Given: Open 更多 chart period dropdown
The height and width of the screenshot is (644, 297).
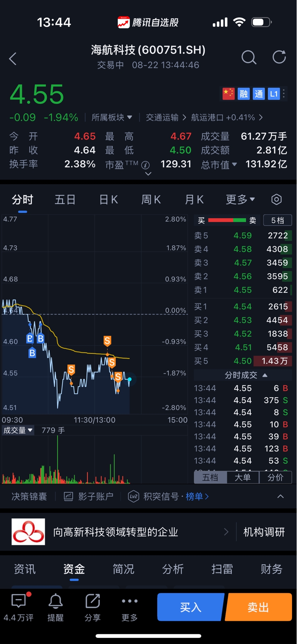Looking at the screenshot, I should tap(240, 200).
